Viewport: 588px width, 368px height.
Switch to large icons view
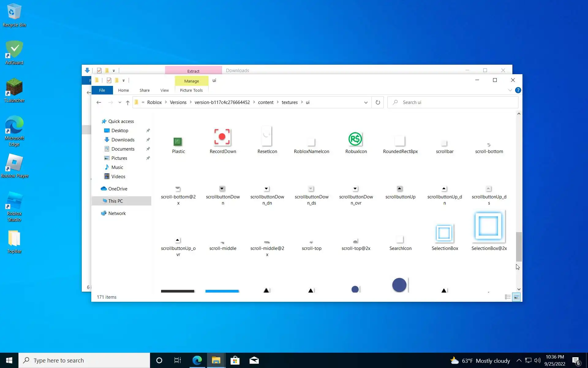click(516, 297)
